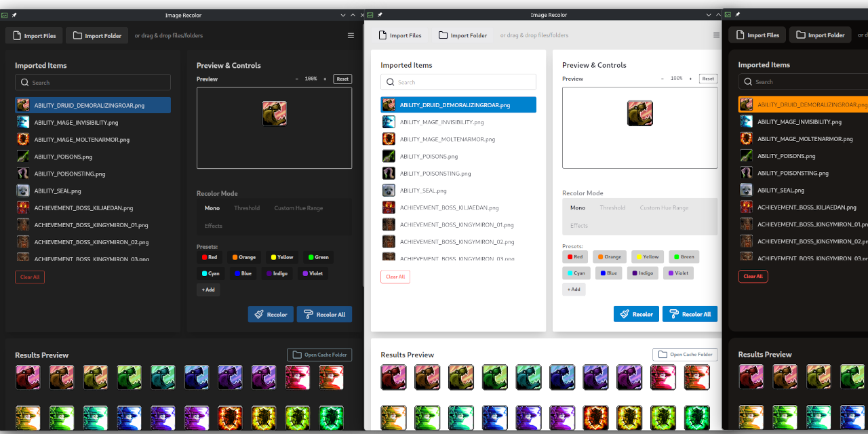Select ABILITY_POISONSTING.png name in left dark window
Image resolution: width=868 pixels, height=434 pixels.
click(x=70, y=174)
